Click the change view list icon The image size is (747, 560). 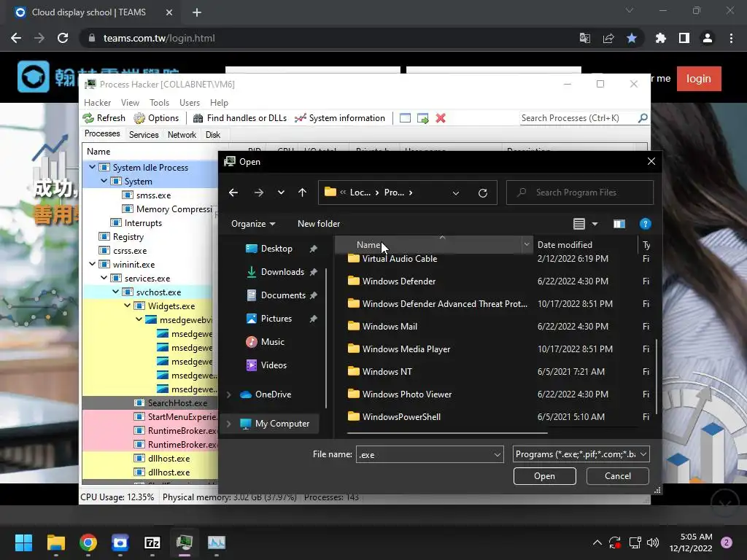[578, 224]
